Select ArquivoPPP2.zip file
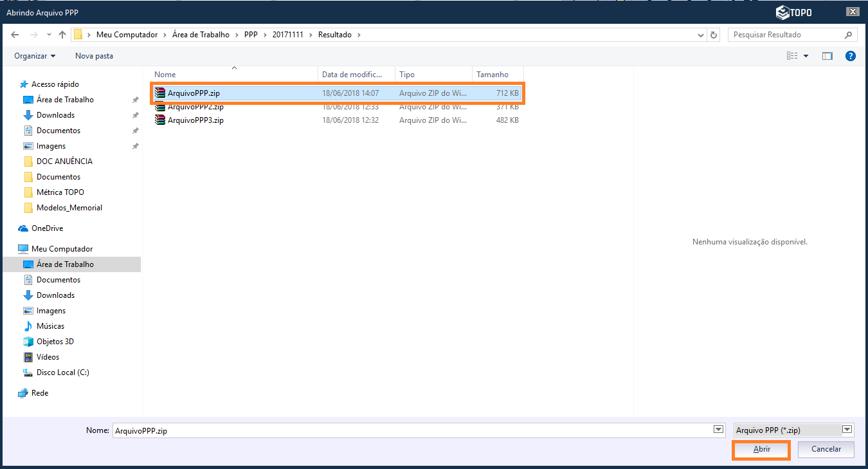The image size is (868, 469). tap(195, 107)
